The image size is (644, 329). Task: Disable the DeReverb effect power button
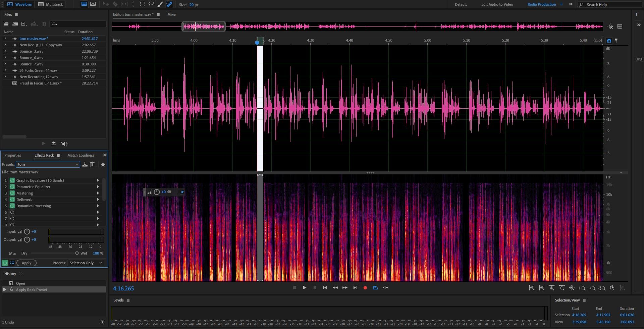12,200
